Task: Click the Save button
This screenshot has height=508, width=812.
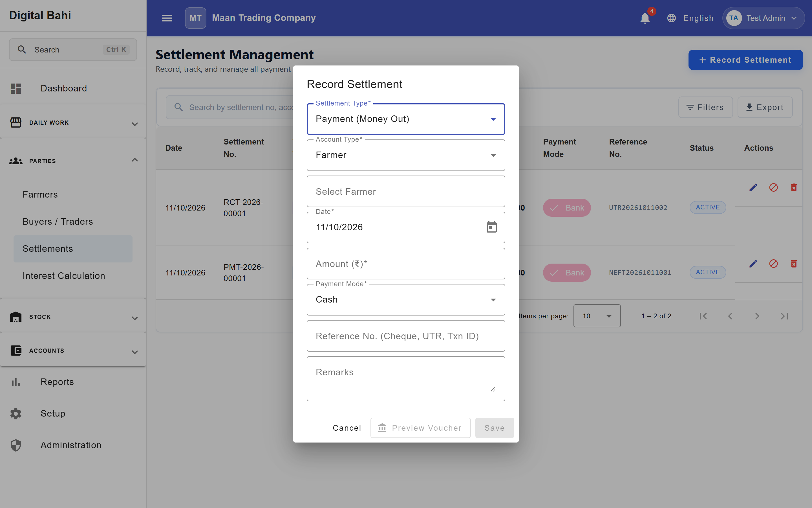Action: point(494,428)
